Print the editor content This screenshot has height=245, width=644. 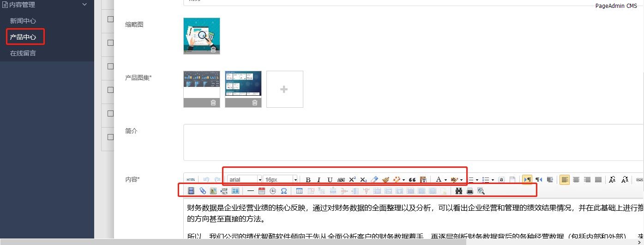coord(469,191)
